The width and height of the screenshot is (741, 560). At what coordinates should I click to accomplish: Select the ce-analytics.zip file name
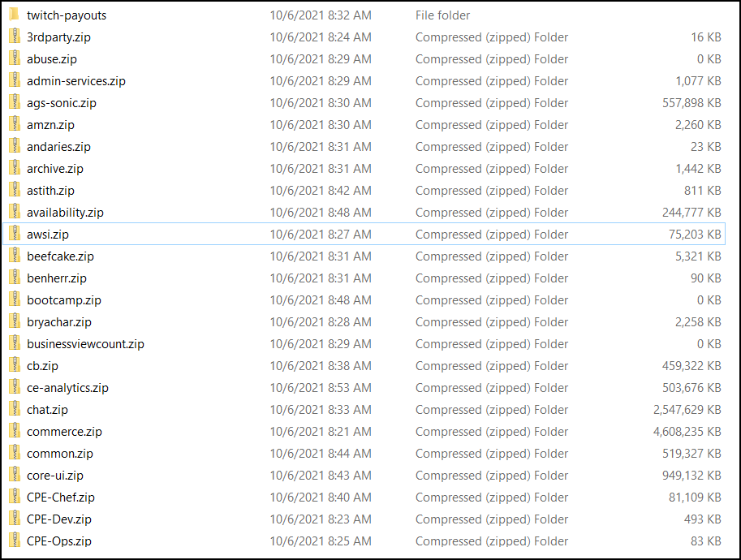(67, 388)
